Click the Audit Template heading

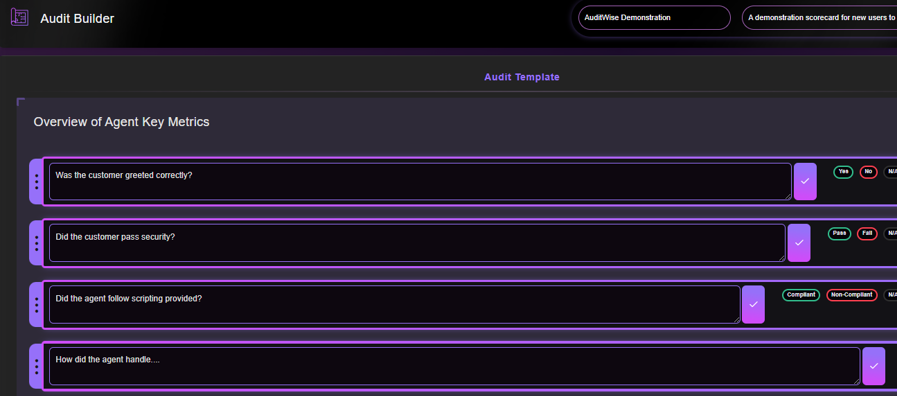click(522, 77)
